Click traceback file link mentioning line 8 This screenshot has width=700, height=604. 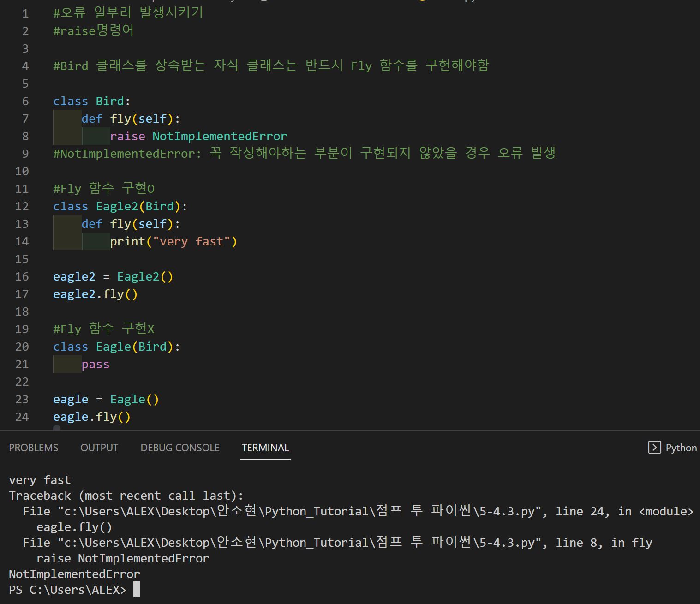[x=337, y=543]
